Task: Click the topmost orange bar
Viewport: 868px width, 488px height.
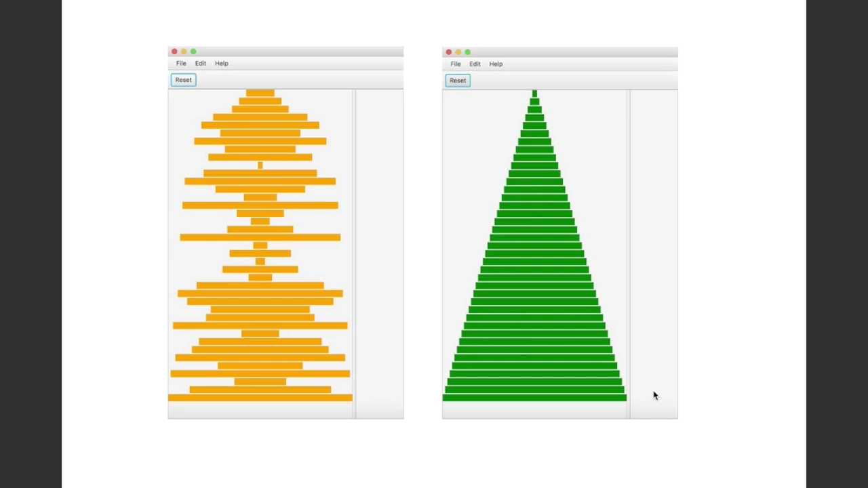Action: pyautogui.click(x=260, y=93)
